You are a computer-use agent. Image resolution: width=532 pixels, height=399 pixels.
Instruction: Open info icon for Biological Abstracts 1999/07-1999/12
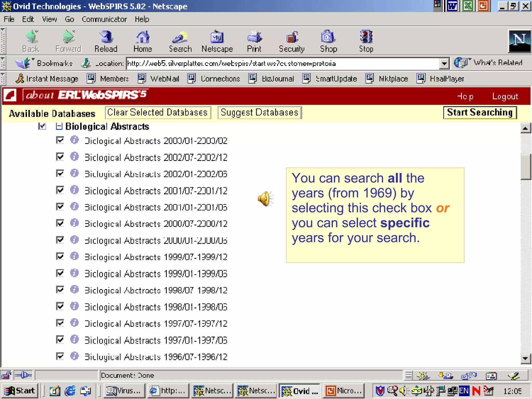click(74, 256)
